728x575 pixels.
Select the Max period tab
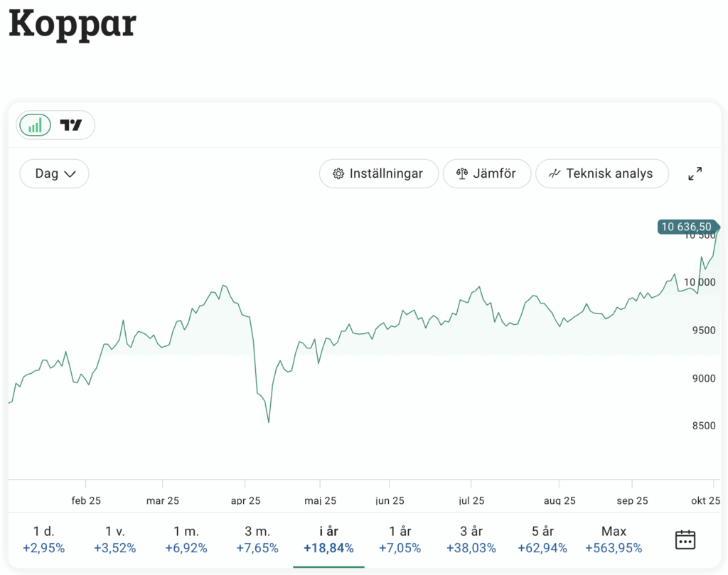click(614, 539)
